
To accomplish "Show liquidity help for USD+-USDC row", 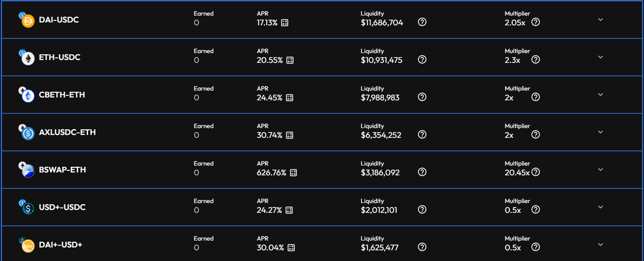I will 422,210.
